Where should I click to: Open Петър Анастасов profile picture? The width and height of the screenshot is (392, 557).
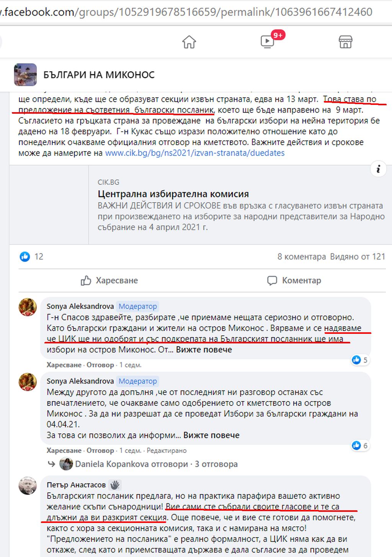28,485
